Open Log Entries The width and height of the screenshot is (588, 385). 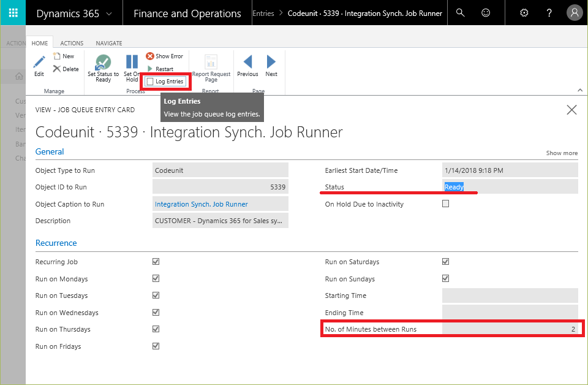click(x=165, y=82)
